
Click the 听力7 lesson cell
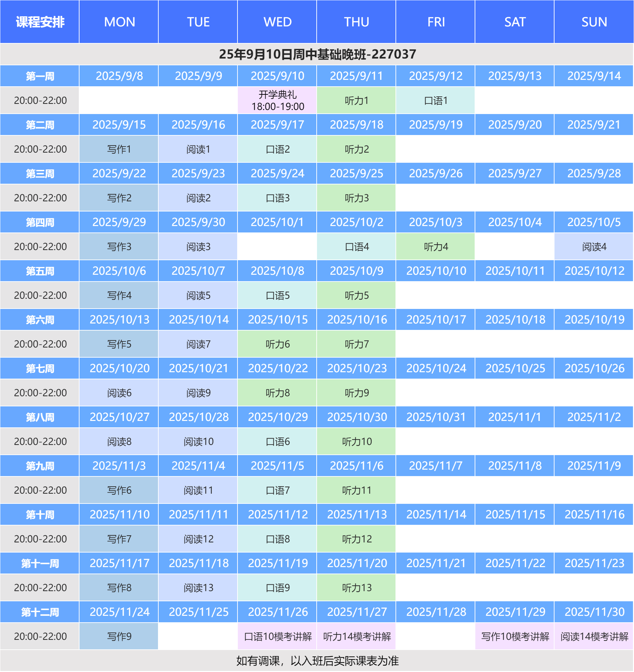click(356, 344)
